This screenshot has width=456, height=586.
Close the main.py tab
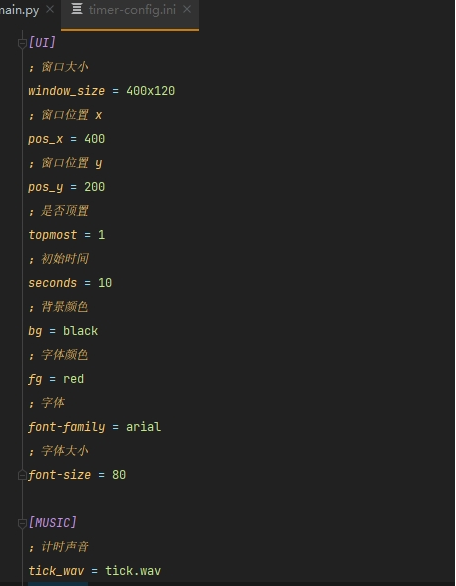pos(50,9)
